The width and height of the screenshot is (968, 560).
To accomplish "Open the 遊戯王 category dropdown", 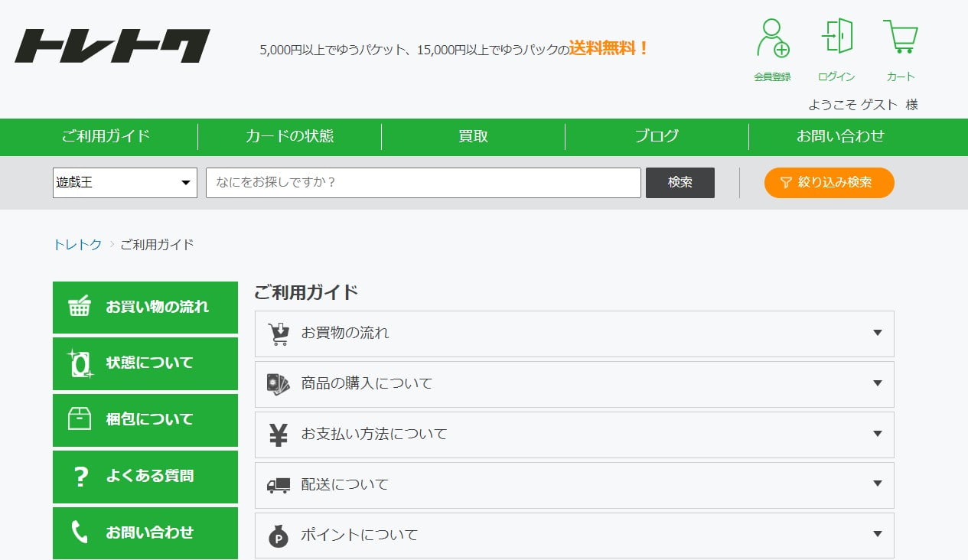I will click(125, 183).
